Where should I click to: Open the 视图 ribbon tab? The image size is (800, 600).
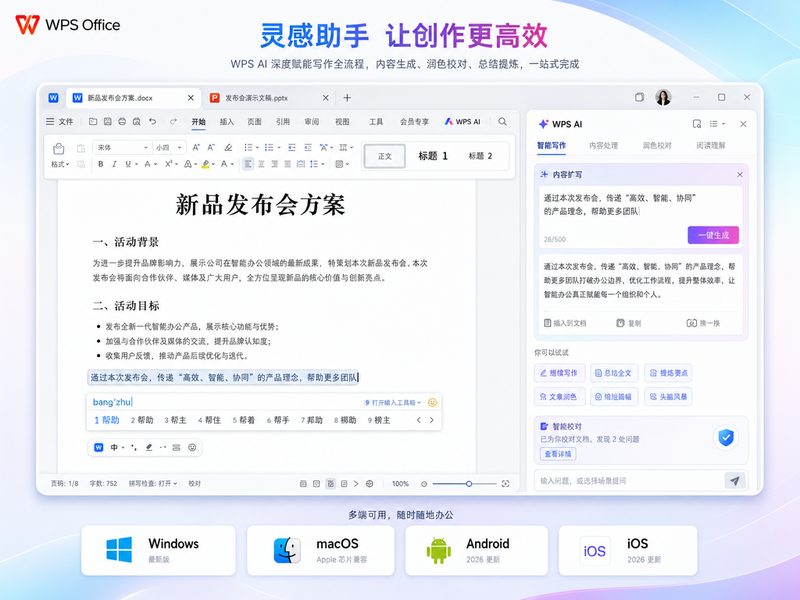342,121
